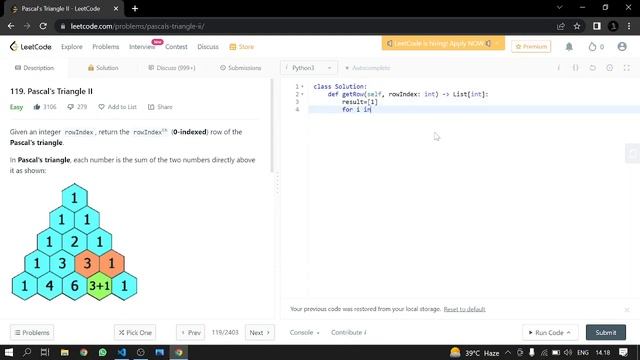This screenshot has width=640, height=360.
Task: Open editor settings icon
Action: pos(609,68)
